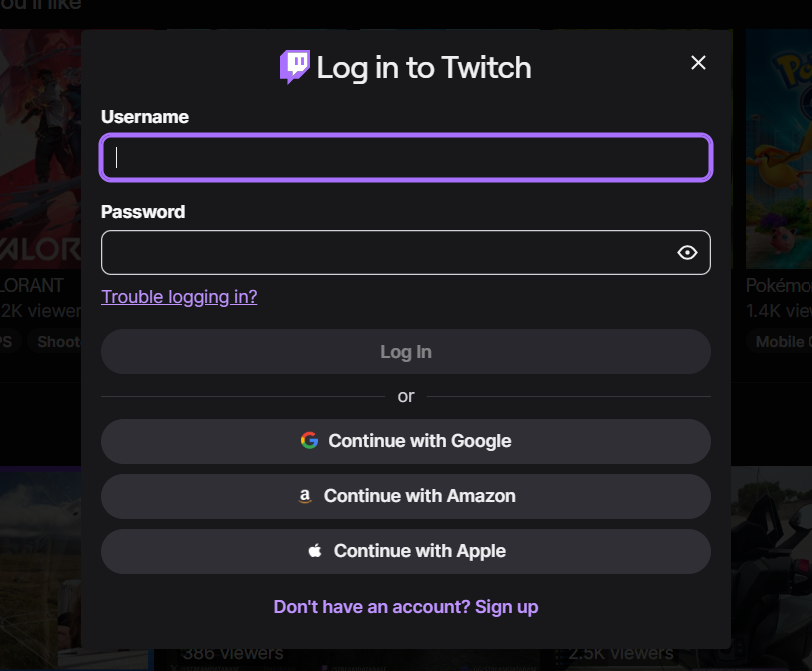Click the Apple logo icon

315,551
